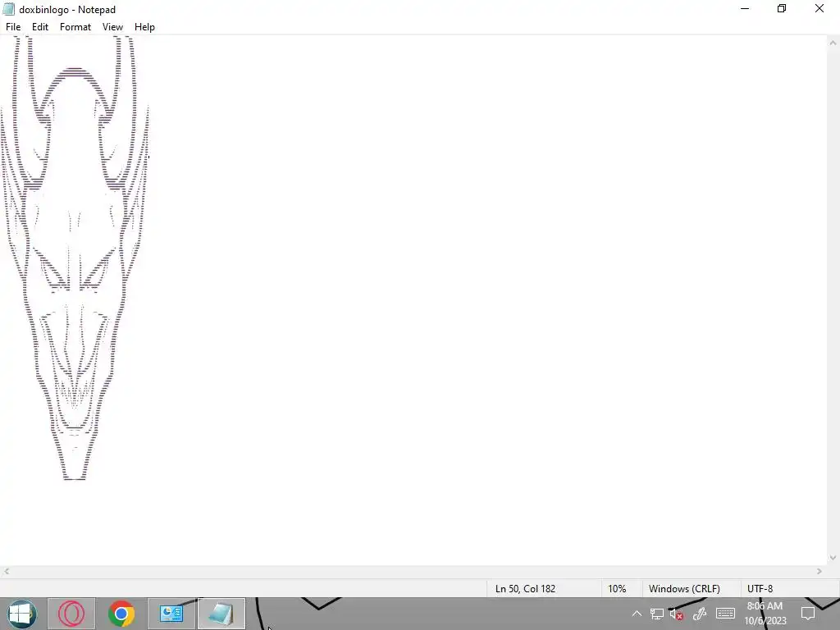Open the pen/ink workspace tray icon
The width and height of the screenshot is (840, 630).
coord(700,614)
